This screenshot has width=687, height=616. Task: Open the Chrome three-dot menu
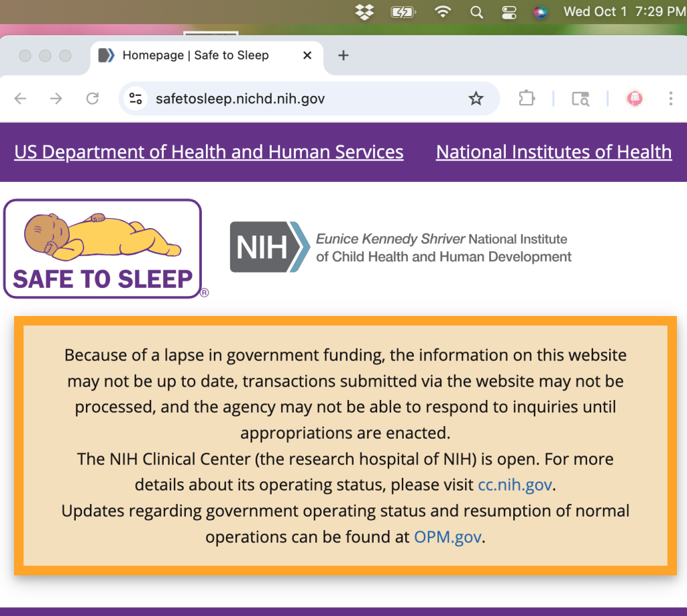click(x=670, y=98)
